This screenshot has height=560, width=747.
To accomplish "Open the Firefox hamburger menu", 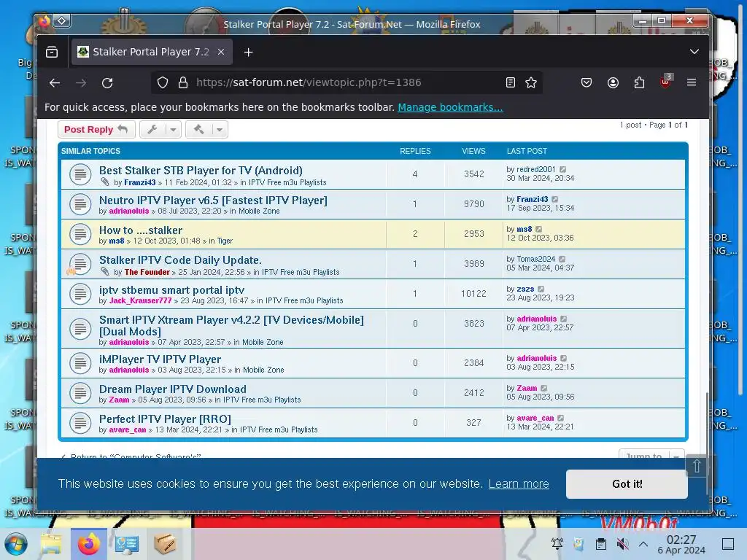I will pyautogui.click(x=692, y=82).
